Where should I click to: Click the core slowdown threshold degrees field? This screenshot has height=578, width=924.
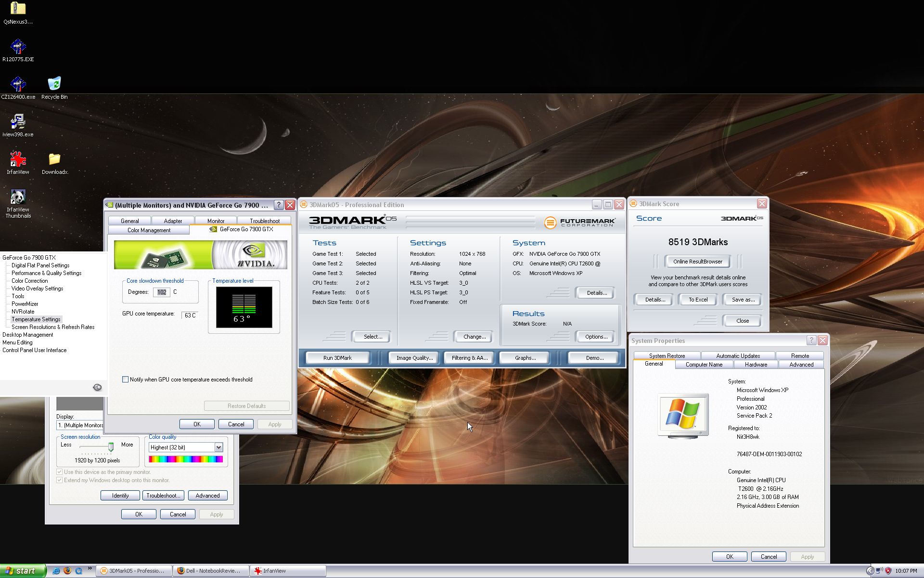(x=162, y=292)
